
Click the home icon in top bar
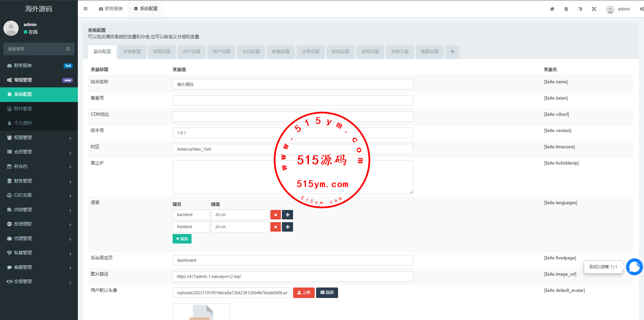[x=552, y=9]
